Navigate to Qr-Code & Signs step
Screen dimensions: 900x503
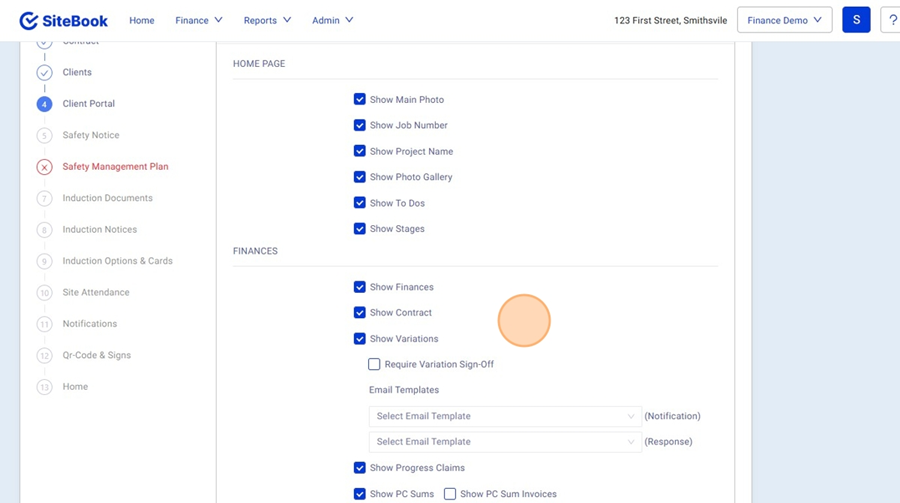[x=96, y=356]
